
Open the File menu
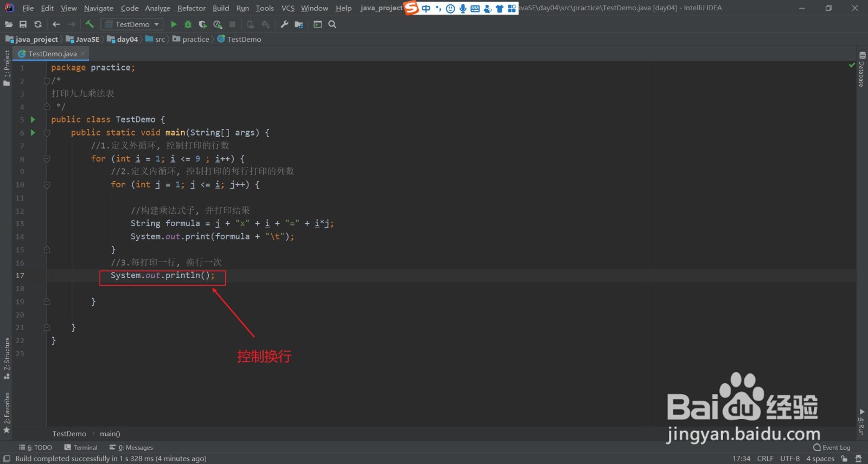28,8
